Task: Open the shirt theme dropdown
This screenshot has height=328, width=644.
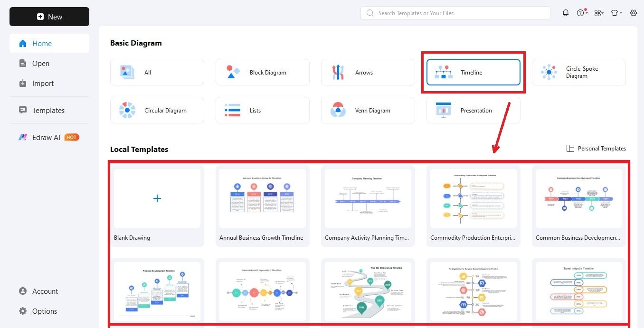Action: (616, 13)
